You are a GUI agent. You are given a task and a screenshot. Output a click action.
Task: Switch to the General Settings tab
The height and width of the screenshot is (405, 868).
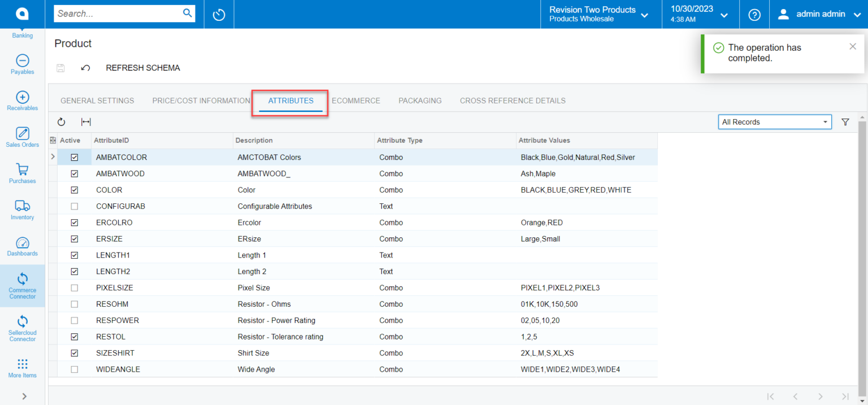click(x=97, y=101)
